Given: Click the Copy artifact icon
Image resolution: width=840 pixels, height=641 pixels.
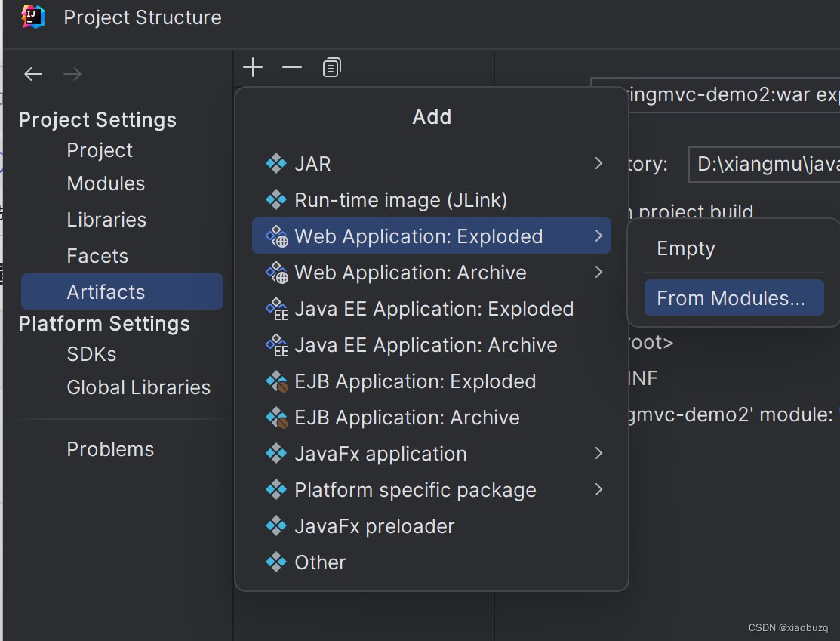Looking at the screenshot, I should [331, 68].
